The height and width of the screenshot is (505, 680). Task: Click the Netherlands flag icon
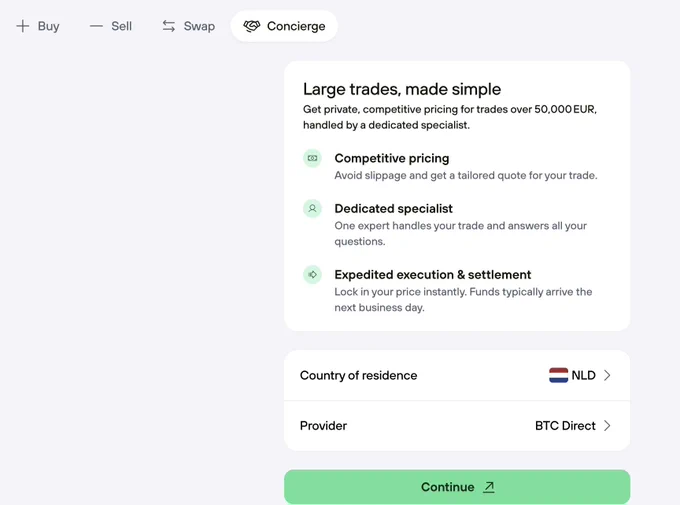558,375
